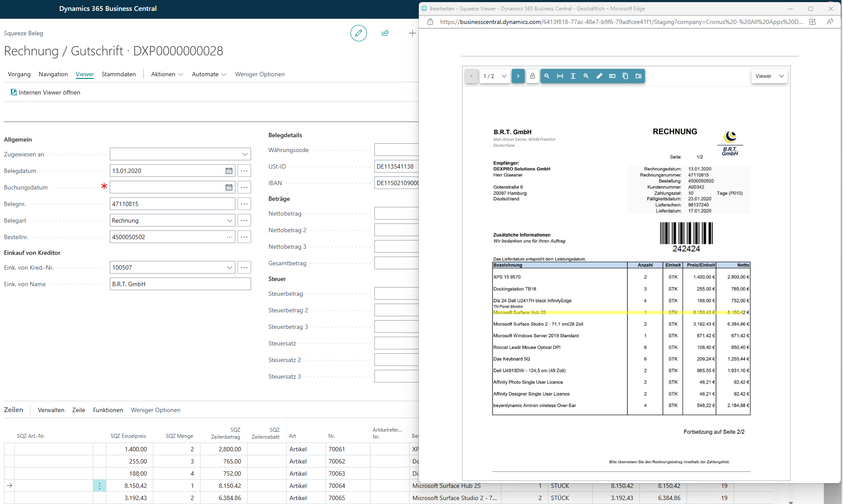Click lookup dots inside Bestellnr. field
The height and width of the screenshot is (504, 843).
229,237
